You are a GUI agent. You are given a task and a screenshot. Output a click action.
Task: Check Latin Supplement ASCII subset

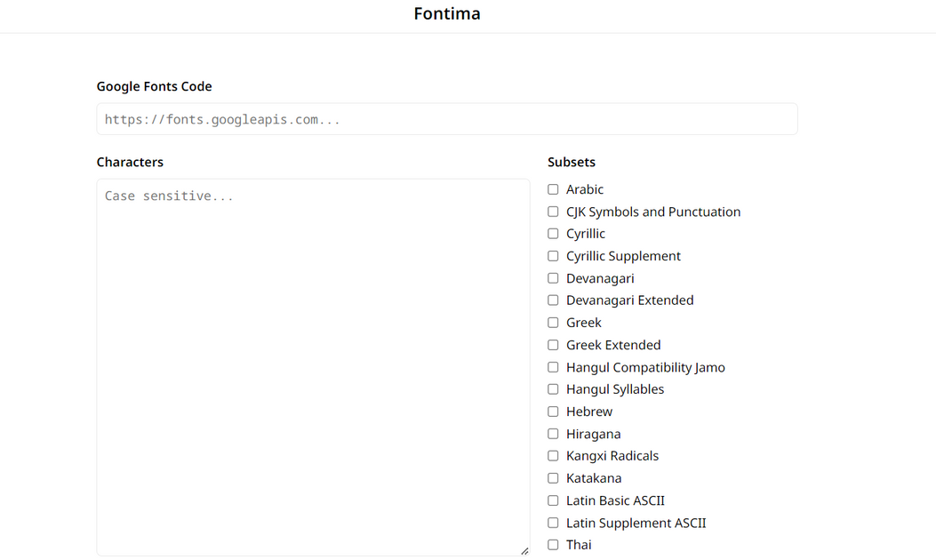pos(553,523)
